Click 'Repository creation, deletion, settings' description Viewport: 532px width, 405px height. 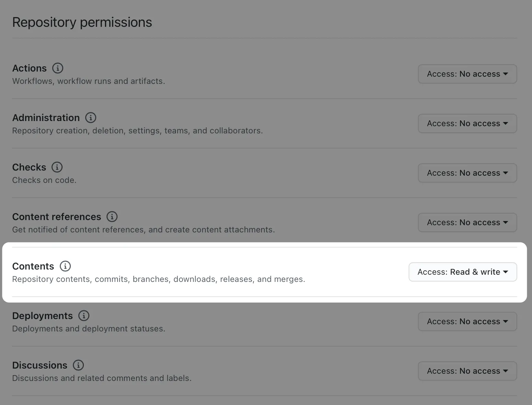[x=137, y=131]
